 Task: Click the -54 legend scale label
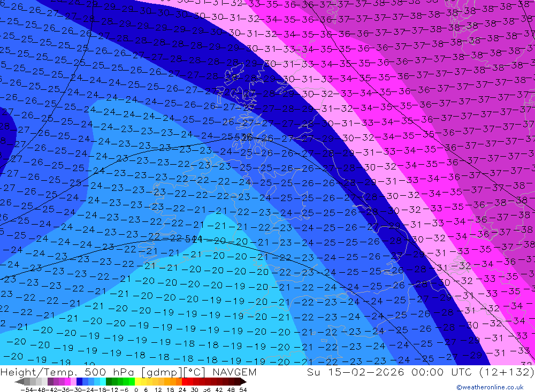coord(27,390)
